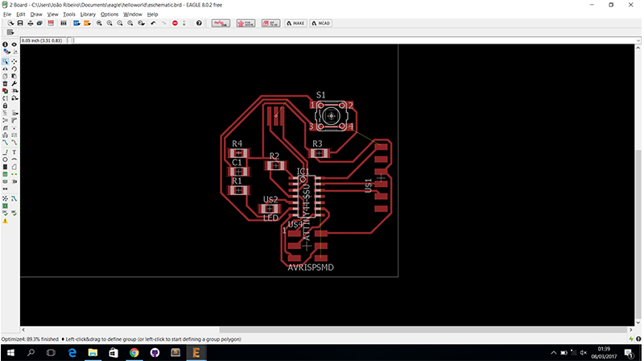Select the Via tool
644x361 pixels.
coord(6,174)
